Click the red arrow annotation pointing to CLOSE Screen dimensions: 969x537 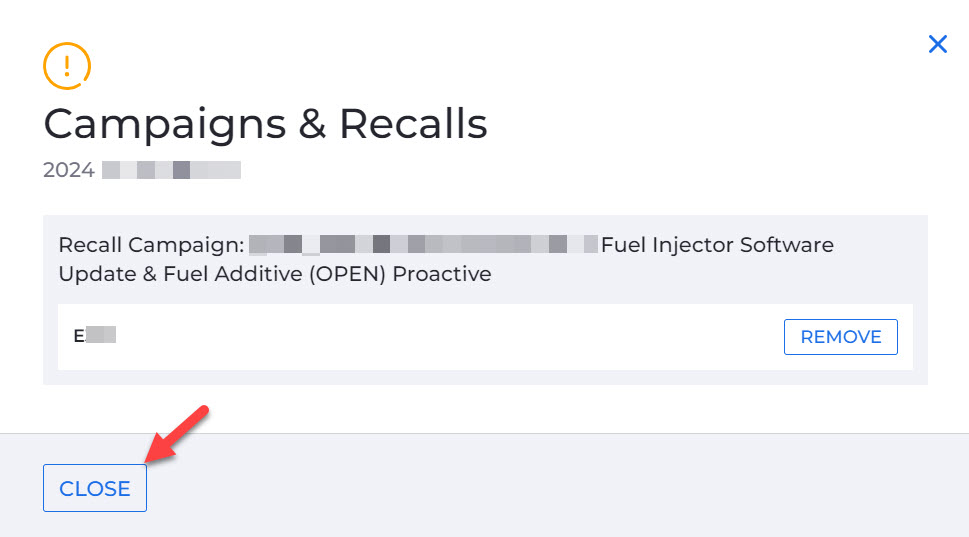coord(177,434)
